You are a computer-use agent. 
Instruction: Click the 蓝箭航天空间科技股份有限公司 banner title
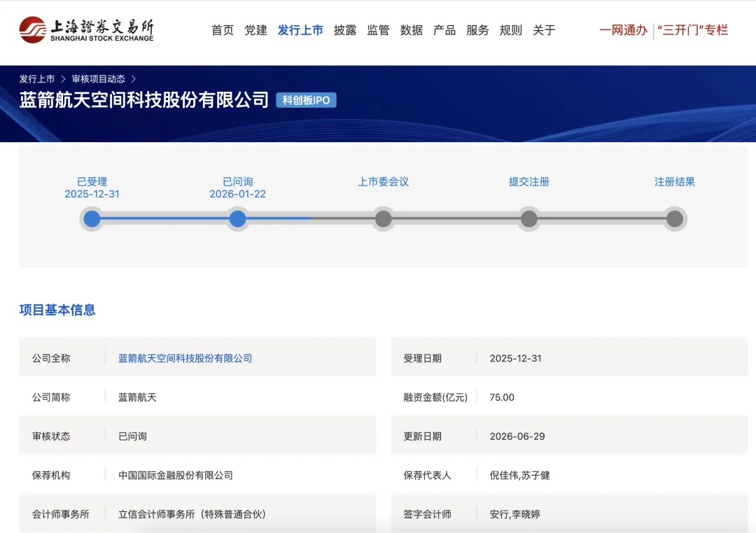point(144,100)
